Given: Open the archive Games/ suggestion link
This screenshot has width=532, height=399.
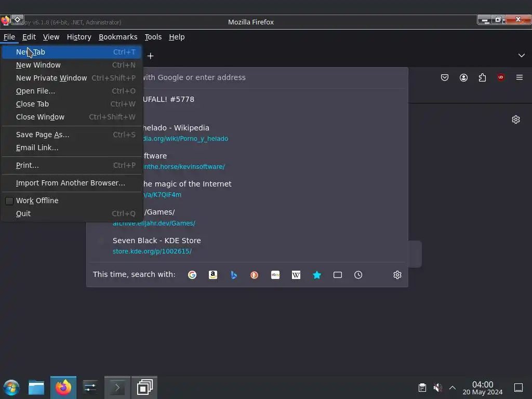Looking at the screenshot, I should tap(154, 223).
